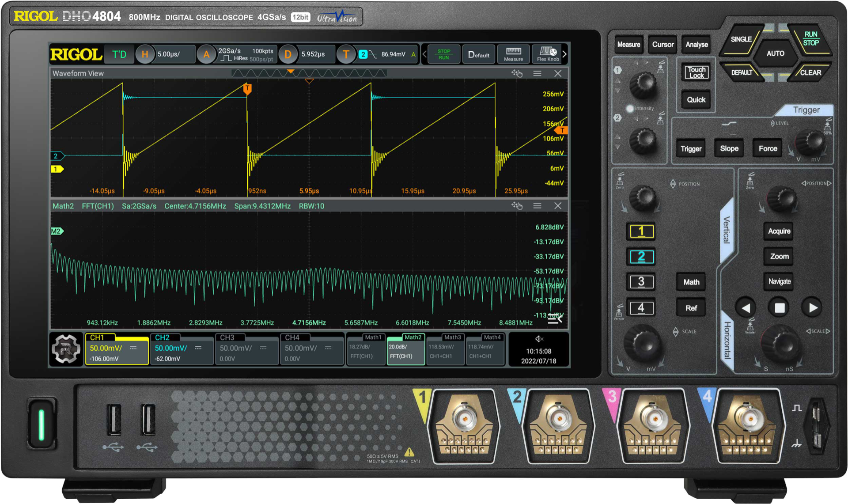The image size is (848, 504).
Task: Click the Navigate button
Action: click(779, 282)
